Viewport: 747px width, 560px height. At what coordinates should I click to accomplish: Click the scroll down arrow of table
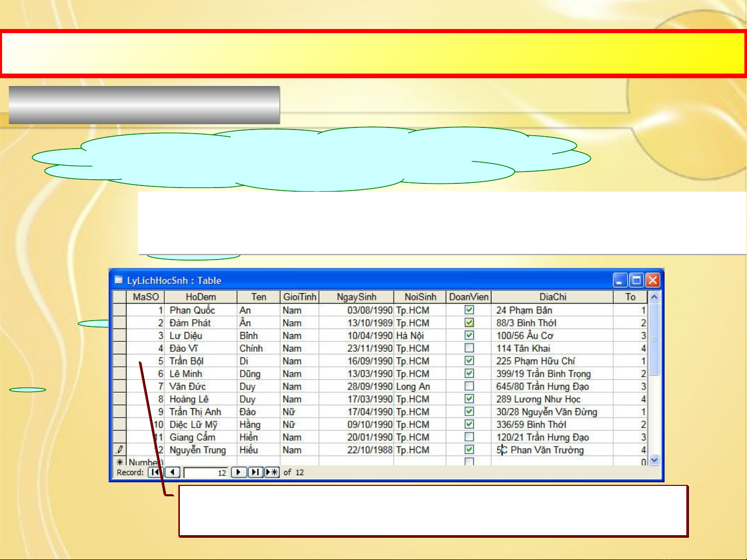pos(654,460)
